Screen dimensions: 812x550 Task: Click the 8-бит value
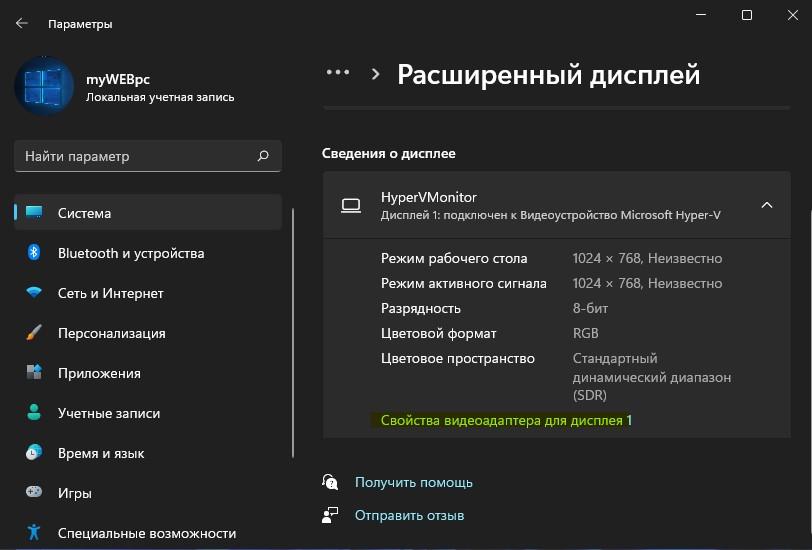[590, 308]
